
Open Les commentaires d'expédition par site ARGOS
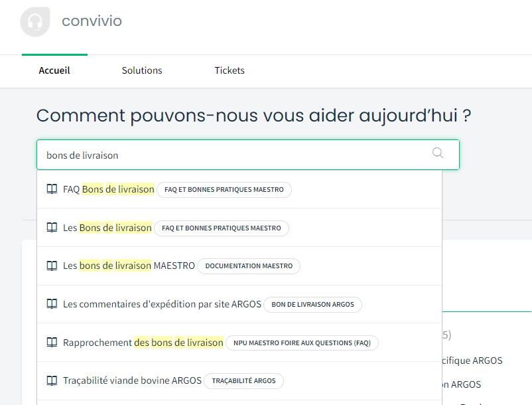coord(162,304)
